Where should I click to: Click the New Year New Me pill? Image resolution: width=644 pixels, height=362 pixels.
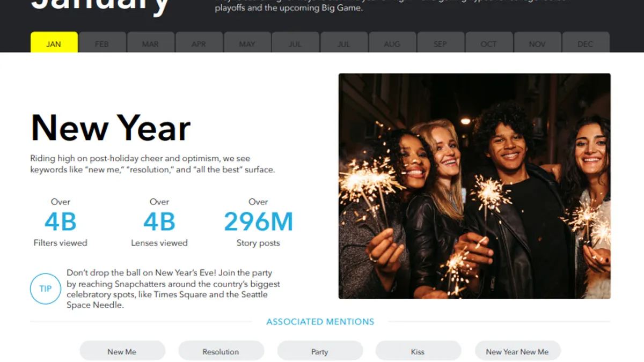point(517,351)
